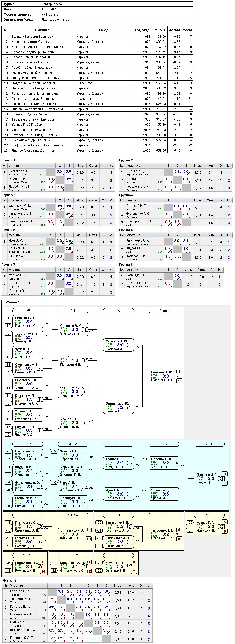Select the 3...16 round label
The image size is (235, 644).
click(27, 444)
